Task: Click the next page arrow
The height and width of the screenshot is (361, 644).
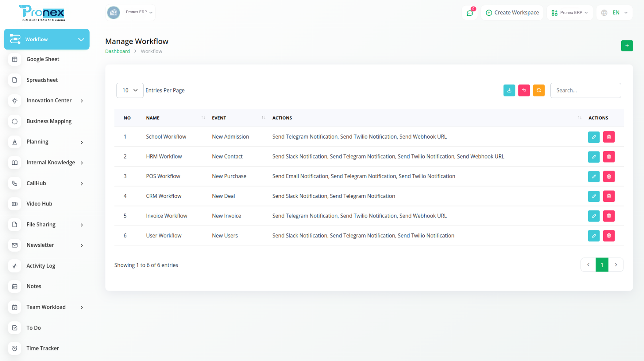Action: click(616, 265)
